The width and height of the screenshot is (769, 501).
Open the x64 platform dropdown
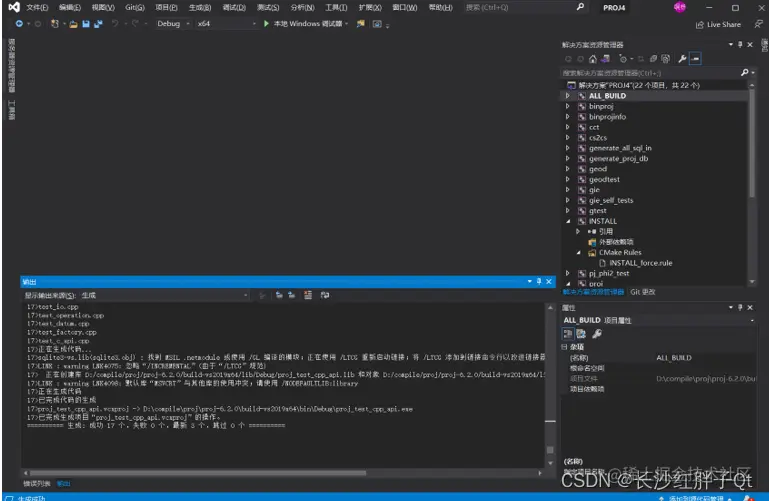[226, 24]
